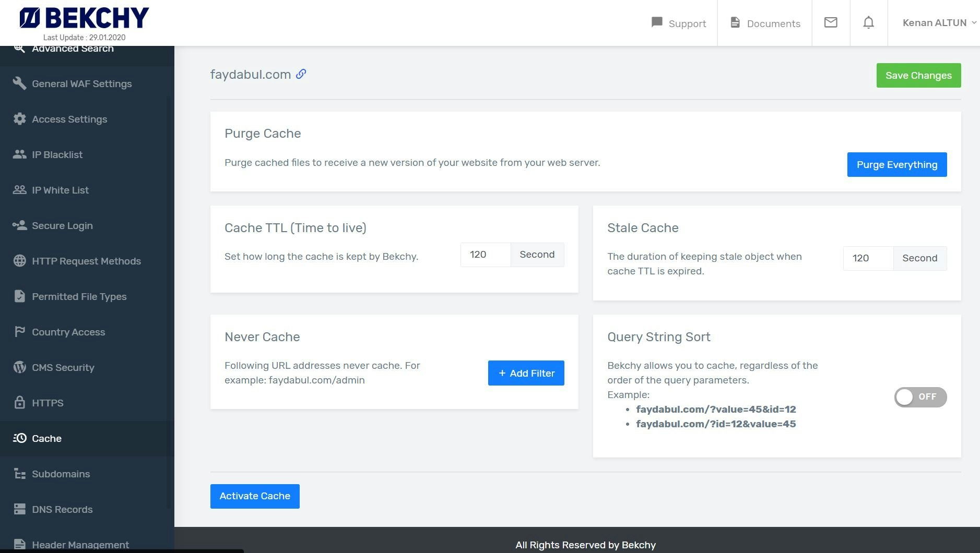980x553 pixels.
Task: Click 'All Rights Reserved by Bekchy' footer text
Action: [585, 545]
